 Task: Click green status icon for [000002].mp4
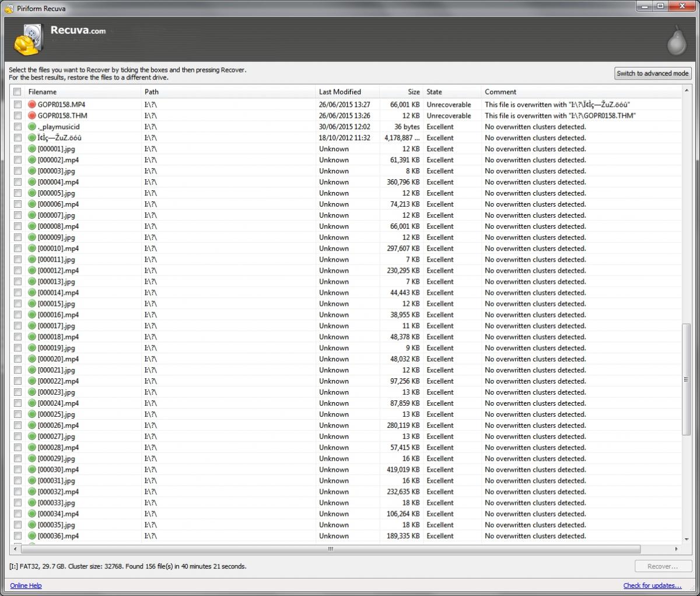[x=32, y=160]
